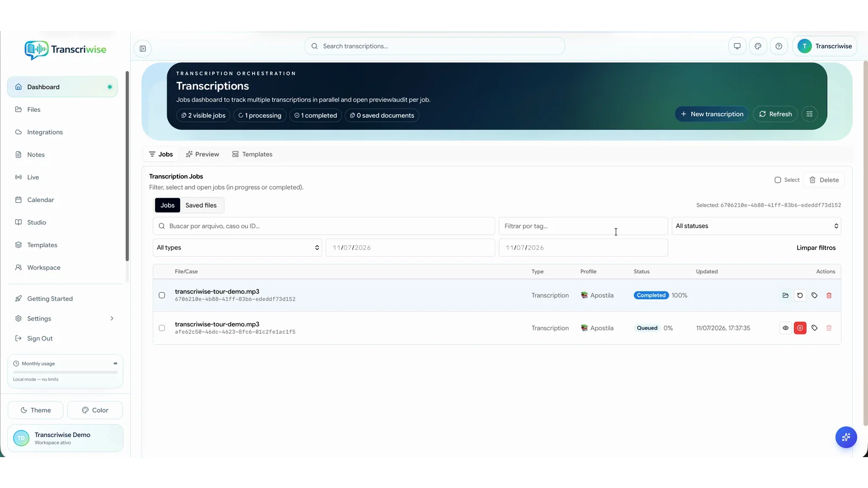Cancel red icon for the Queued job
The height and width of the screenshot is (488, 868).
(800, 328)
